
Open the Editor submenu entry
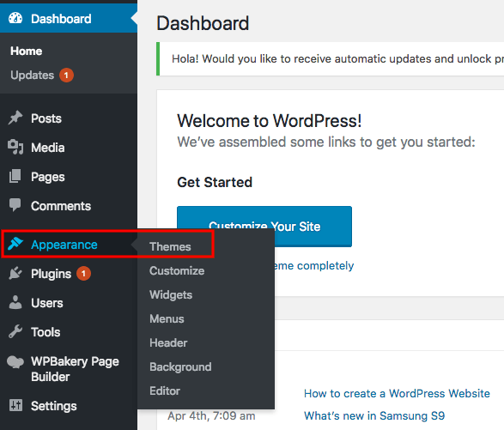pos(165,391)
